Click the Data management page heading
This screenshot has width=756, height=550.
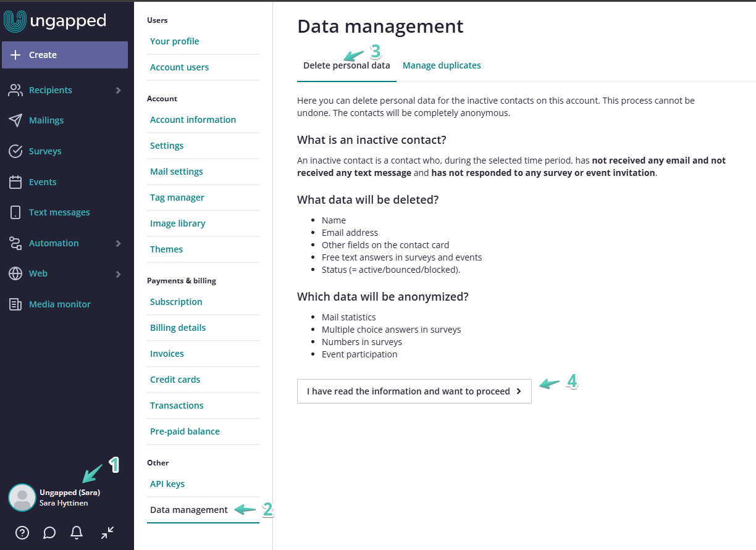(x=380, y=26)
